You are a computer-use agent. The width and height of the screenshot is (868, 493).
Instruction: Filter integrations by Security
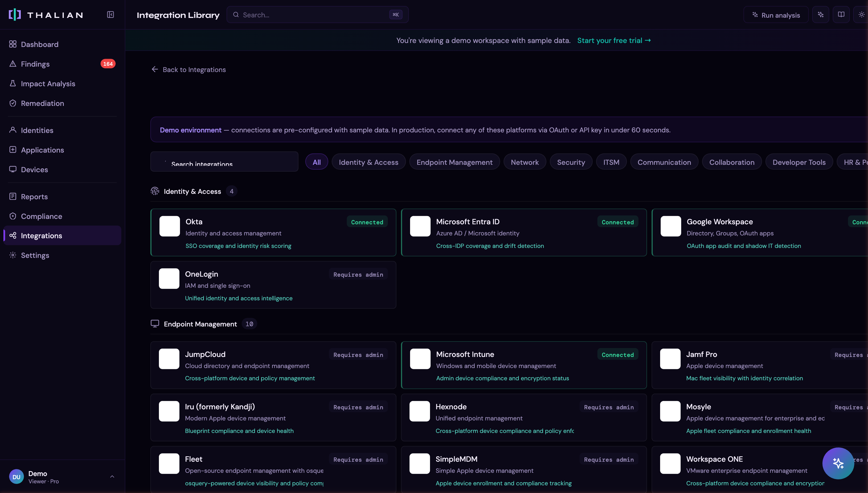[x=571, y=162]
